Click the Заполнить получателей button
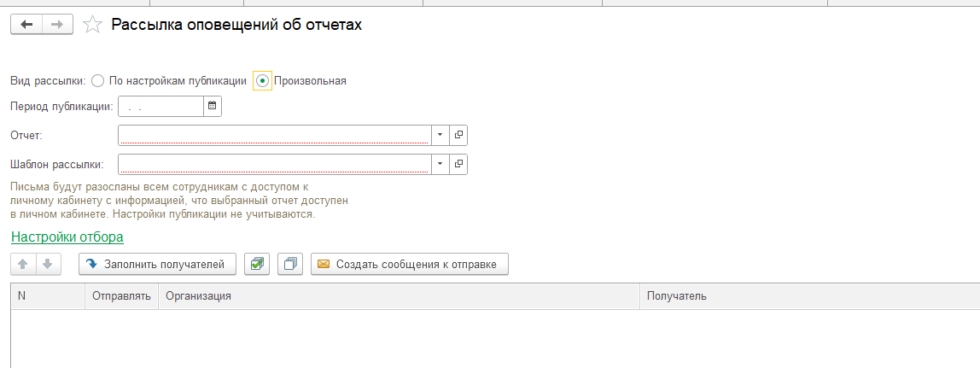 (157, 265)
